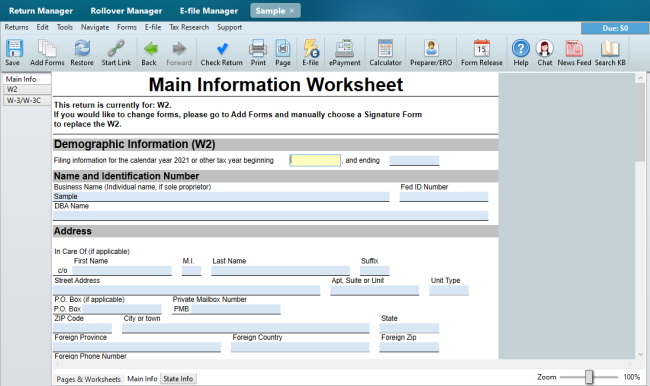Select Main Info in the forms list
The width and height of the screenshot is (650, 386).
(27, 79)
